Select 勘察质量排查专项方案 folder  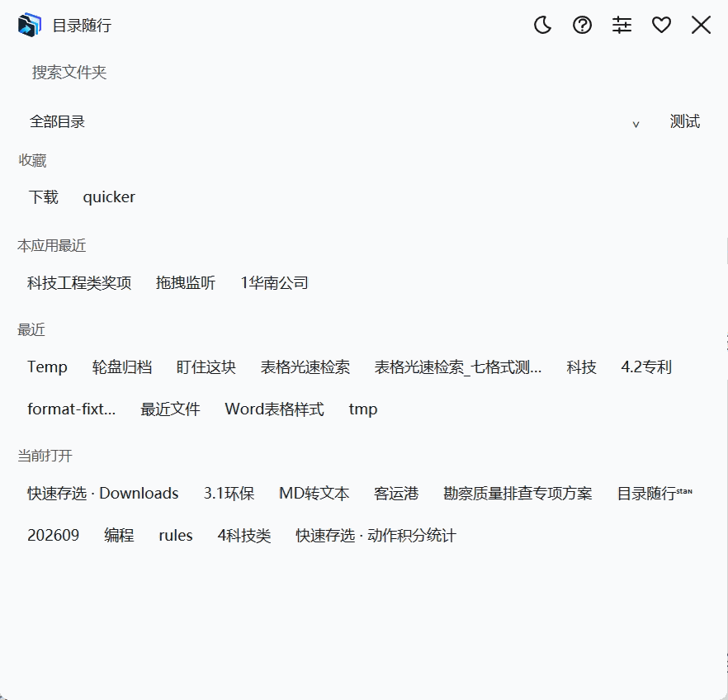[518, 493]
